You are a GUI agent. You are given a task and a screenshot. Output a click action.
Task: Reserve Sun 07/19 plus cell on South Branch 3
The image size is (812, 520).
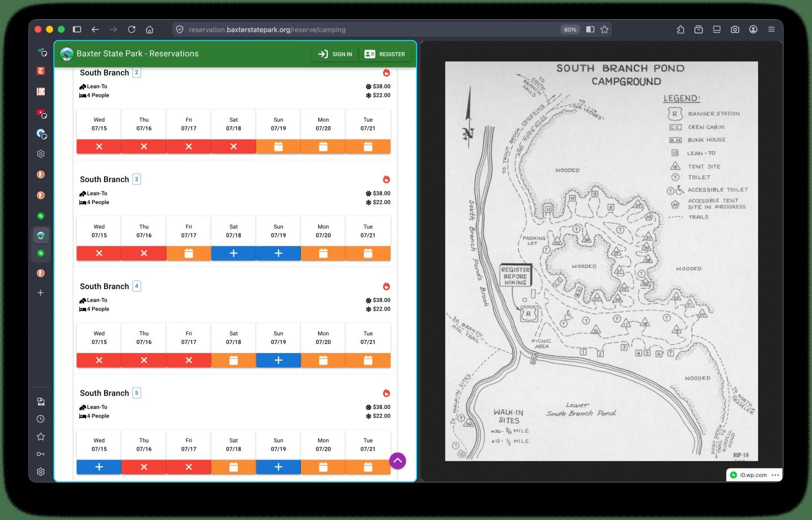pos(278,253)
